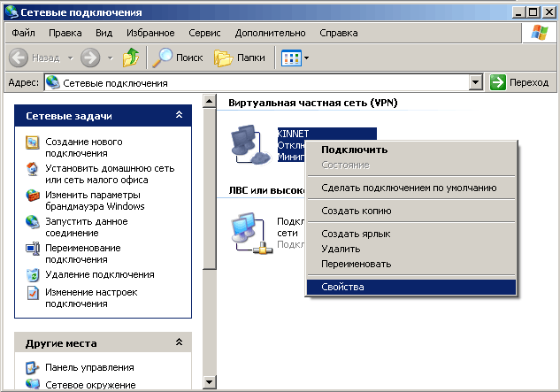Open the Views button dropdown arrow

(x=308, y=58)
